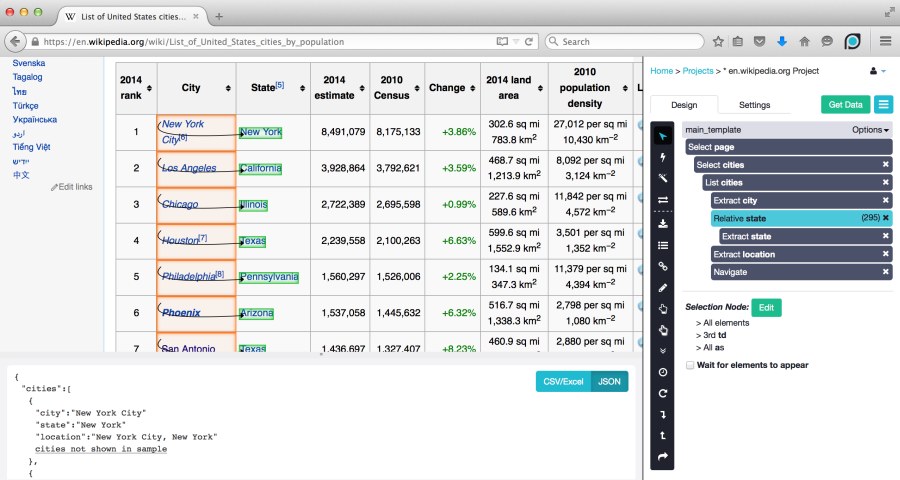Delete the Select cities command
The height and width of the screenshot is (480, 900).
[886, 164]
